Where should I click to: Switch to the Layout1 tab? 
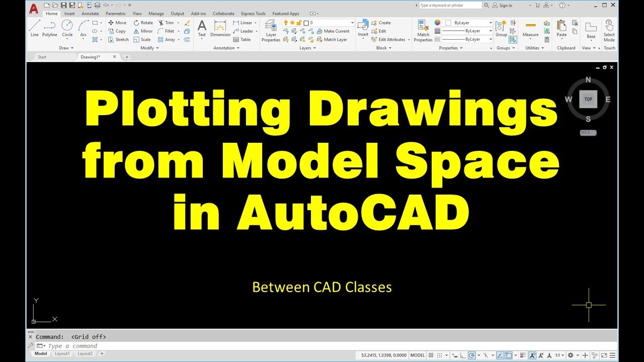click(x=62, y=353)
